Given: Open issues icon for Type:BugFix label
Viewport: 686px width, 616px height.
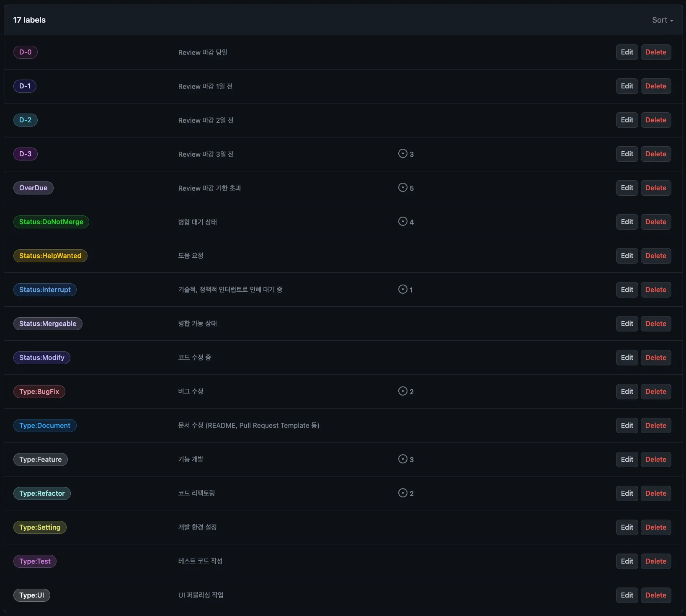Looking at the screenshot, I should [x=402, y=391].
